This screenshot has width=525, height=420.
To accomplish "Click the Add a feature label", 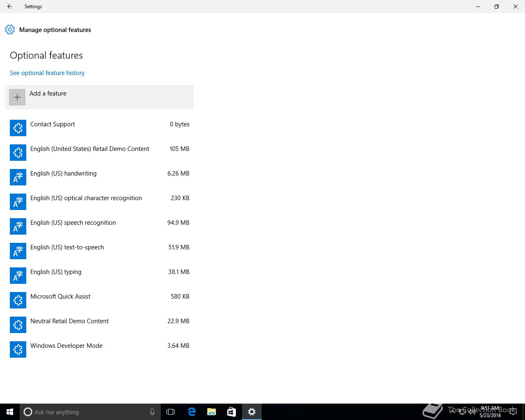I will tap(48, 94).
